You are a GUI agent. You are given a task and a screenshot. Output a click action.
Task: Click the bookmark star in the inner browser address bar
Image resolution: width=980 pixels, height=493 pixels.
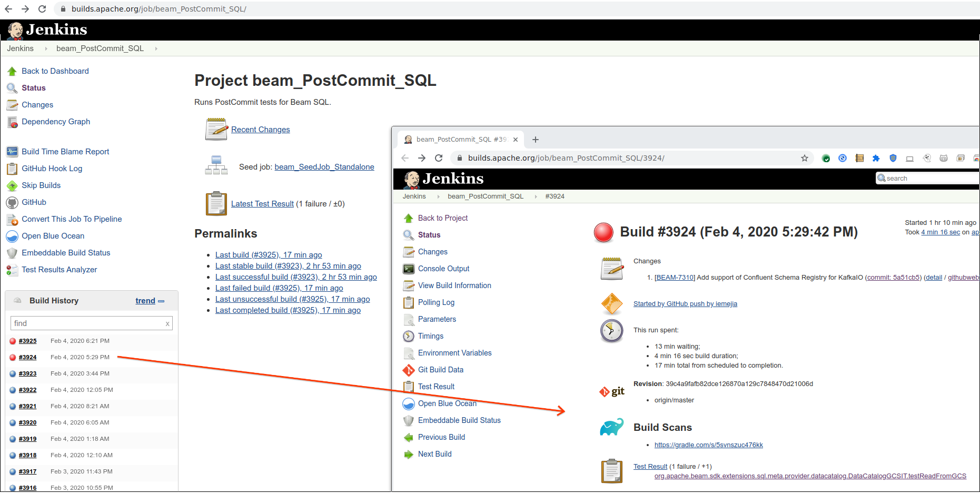pos(805,158)
